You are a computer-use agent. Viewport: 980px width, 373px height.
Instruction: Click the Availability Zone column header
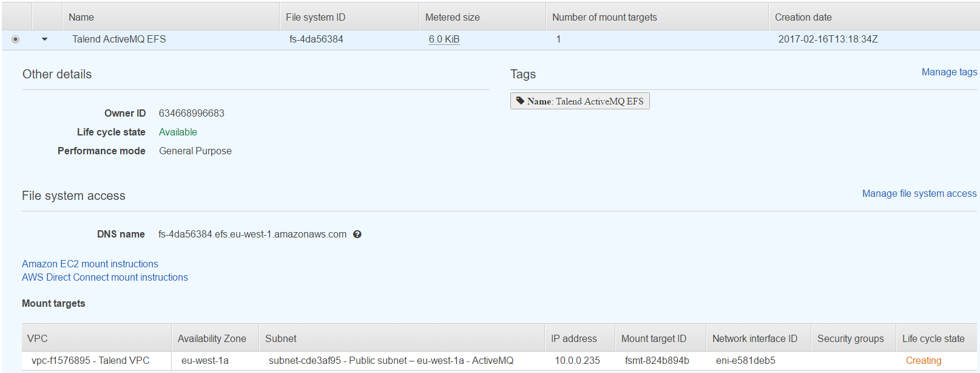pos(212,339)
